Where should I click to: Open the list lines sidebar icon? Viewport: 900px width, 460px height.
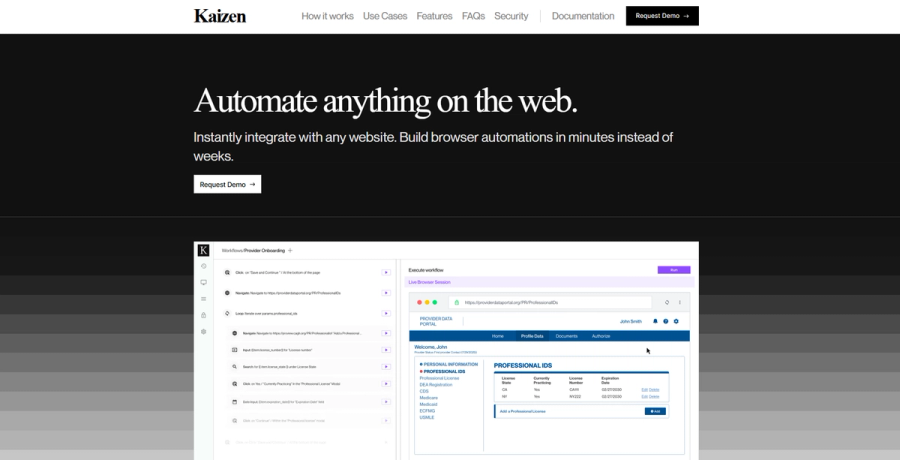pos(203,299)
